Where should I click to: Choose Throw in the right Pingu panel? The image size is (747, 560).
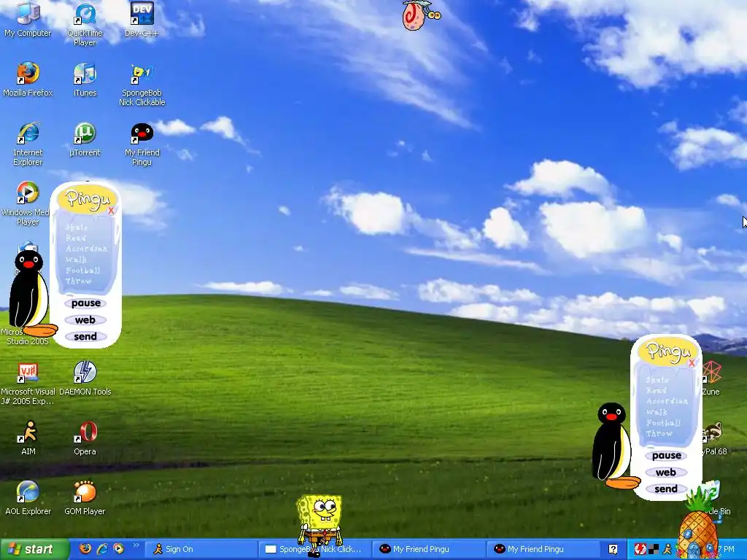659,433
